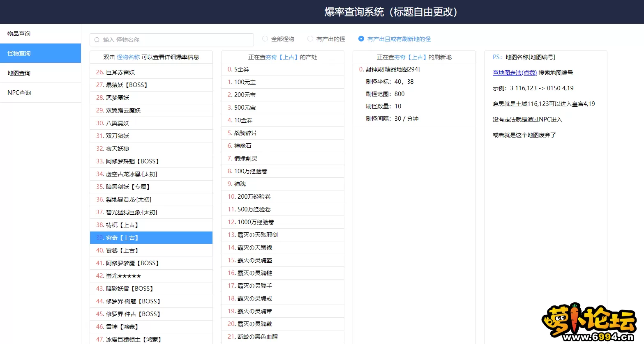The height and width of the screenshot is (344, 644).
Task: Select drop item 10. 200万经验卷
Action: (x=283, y=197)
